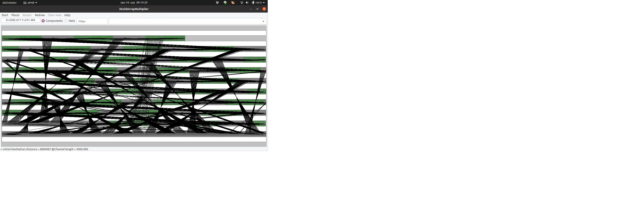Click the audio/speaker icon in status bar

[247, 3]
